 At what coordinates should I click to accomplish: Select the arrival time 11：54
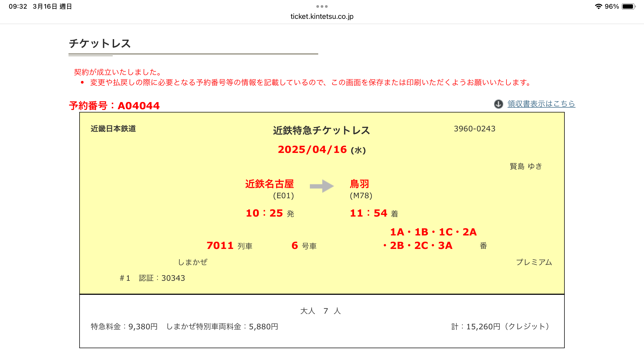click(x=368, y=213)
